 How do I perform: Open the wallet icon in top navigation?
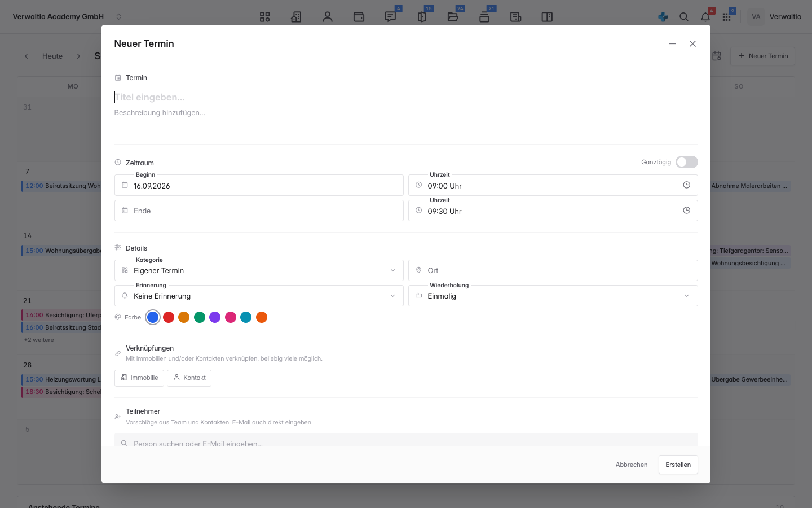(x=359, y=17)
